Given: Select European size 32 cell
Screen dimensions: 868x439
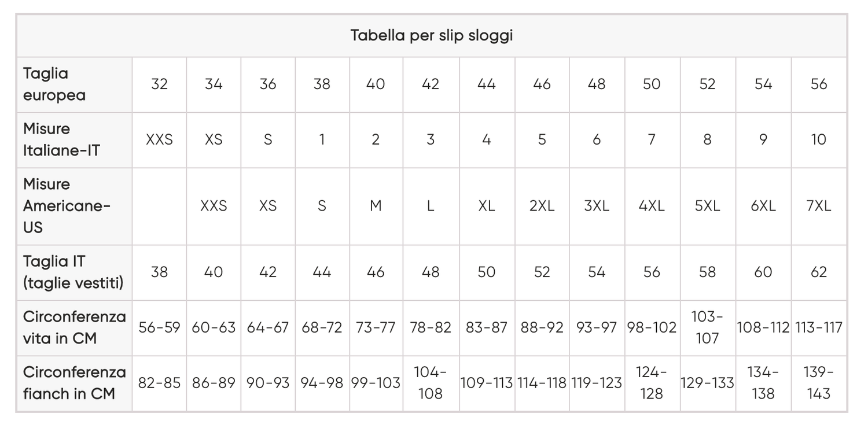Looking at the screenshot, I should tap(159, 84).
